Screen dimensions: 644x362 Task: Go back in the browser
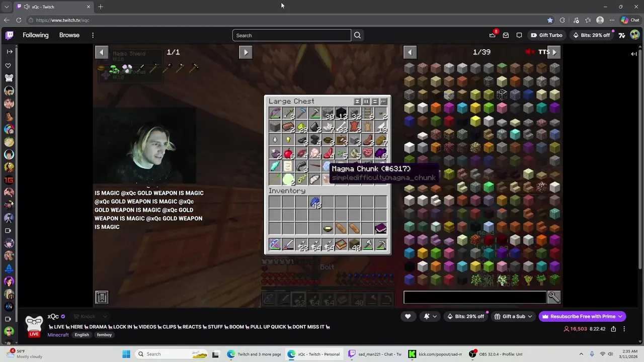coord(7,20)
